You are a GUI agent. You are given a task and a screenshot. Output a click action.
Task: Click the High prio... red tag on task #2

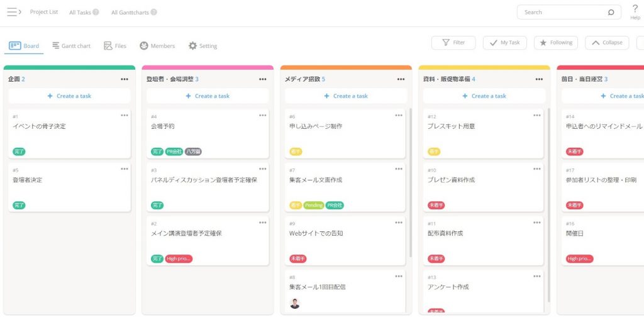coord(179,258)
